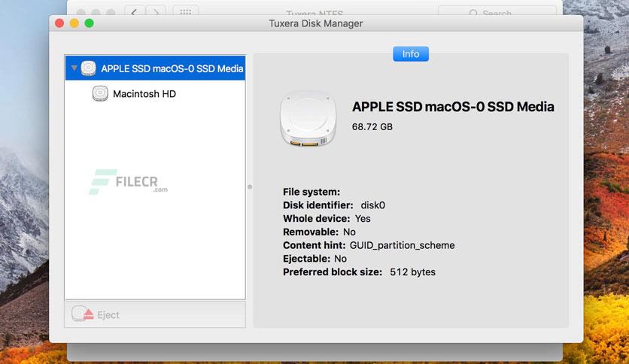Image resolution: width=629 pixels, height=364 pixels.
Task: Click the 68.72 GB capacity text
Action: tap(372, 126)
